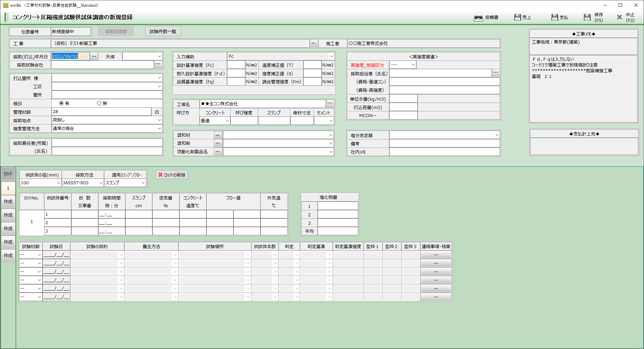Click the 温度補正値 (T) input field
644x349 pixels.
[x=312, y=65]
